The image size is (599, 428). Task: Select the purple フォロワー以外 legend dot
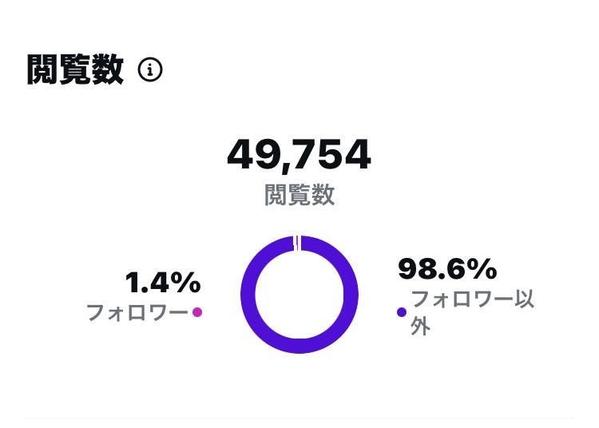401,312
